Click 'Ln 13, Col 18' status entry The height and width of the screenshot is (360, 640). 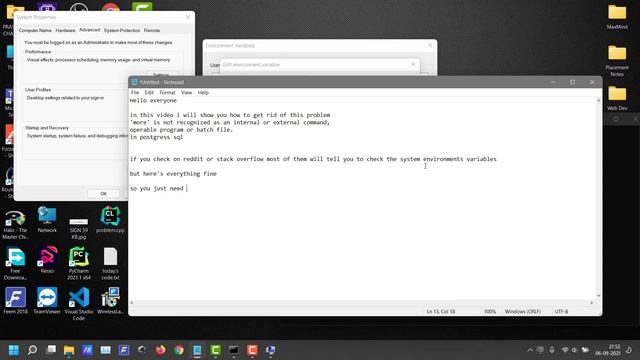pyautogui.click(x=441, y=311)
